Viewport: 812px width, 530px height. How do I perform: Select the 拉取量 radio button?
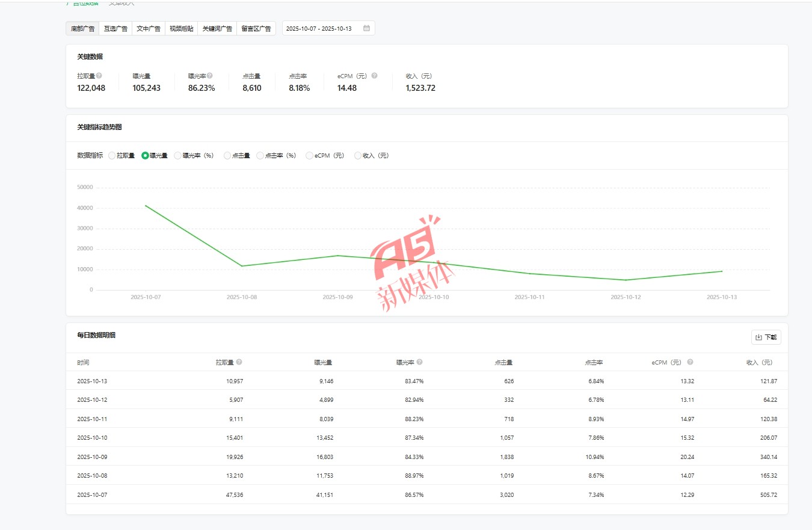[112, 155]
